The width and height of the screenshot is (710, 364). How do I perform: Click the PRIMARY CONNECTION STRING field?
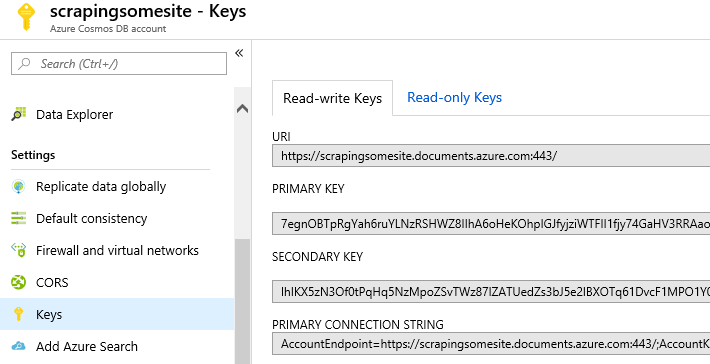[491, 344]
